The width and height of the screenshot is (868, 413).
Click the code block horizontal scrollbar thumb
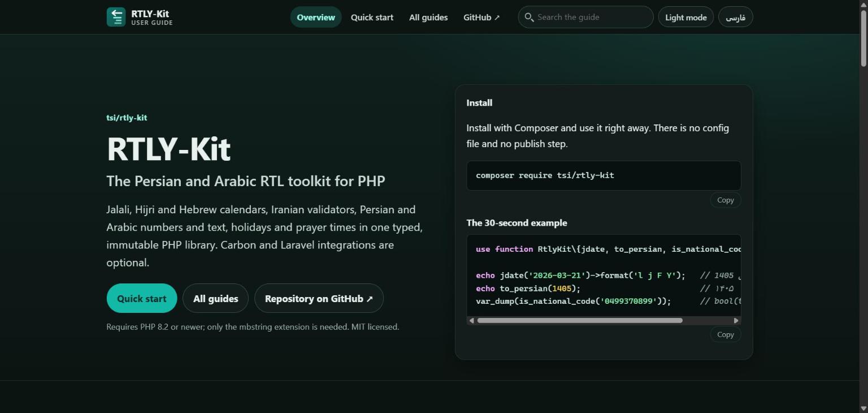[580, 320]
